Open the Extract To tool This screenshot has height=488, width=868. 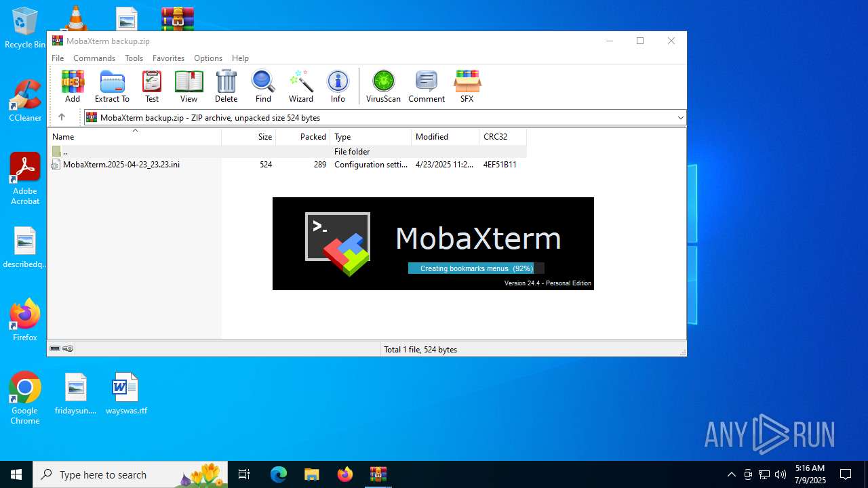[x=112, y=86]
